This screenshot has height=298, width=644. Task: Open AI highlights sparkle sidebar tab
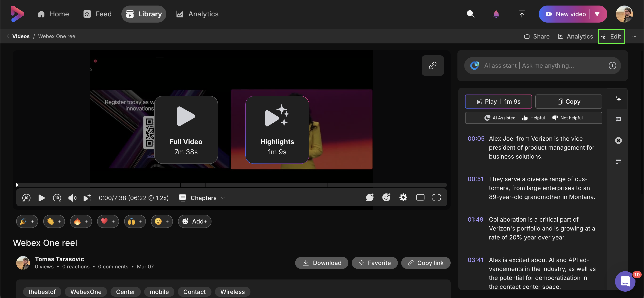618,99
